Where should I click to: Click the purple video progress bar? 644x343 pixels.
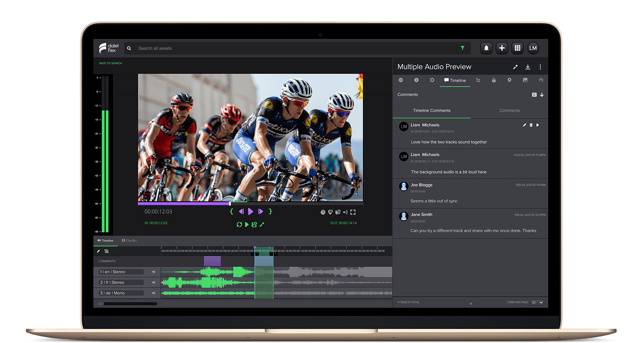click(x=184, y=203)
